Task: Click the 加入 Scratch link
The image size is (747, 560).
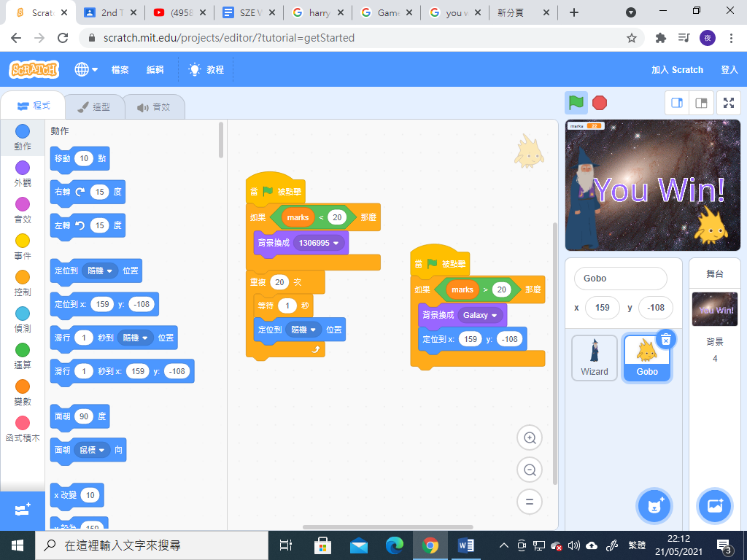Action: click(677, 70)
